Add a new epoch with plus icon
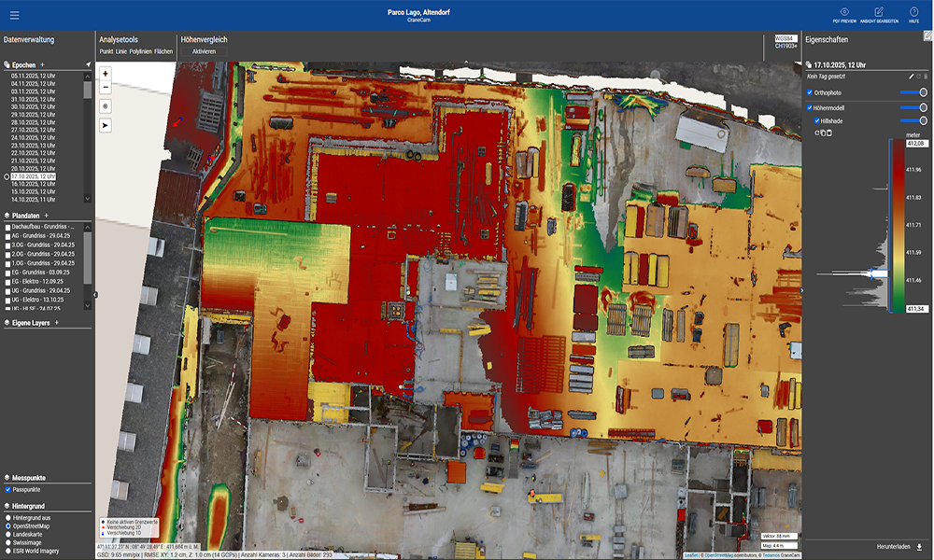 click(x=43, y=64)
